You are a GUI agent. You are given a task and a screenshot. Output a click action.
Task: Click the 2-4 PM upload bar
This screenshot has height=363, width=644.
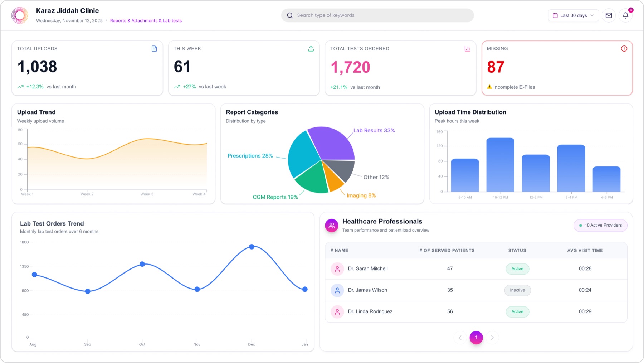(571, 168)
